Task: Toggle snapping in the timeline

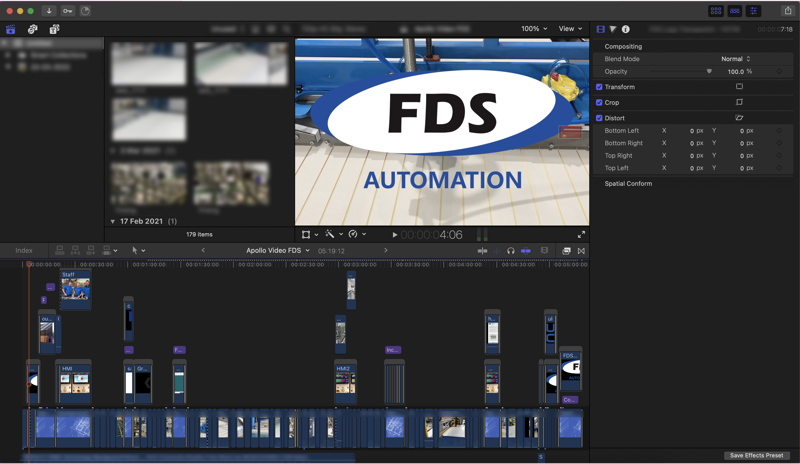Action: 526,251
